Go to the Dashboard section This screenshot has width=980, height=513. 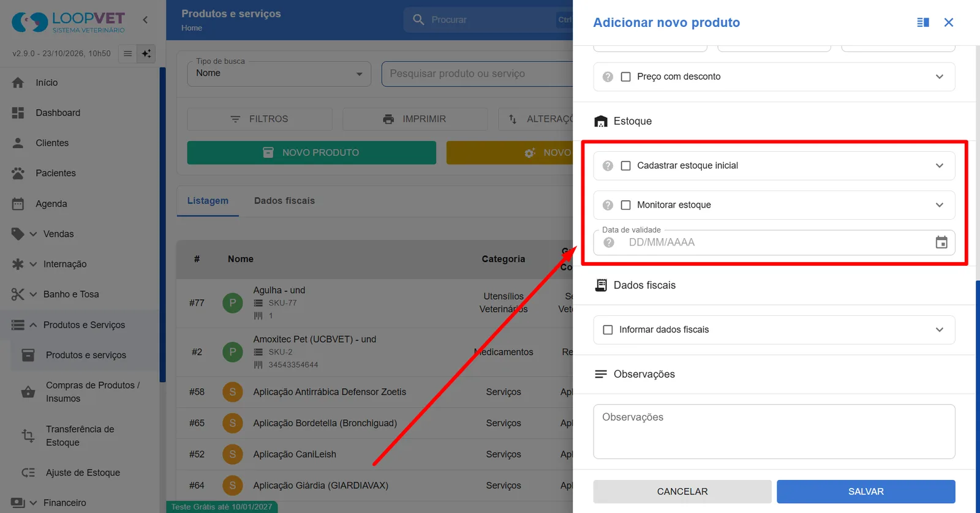(58, 113)
